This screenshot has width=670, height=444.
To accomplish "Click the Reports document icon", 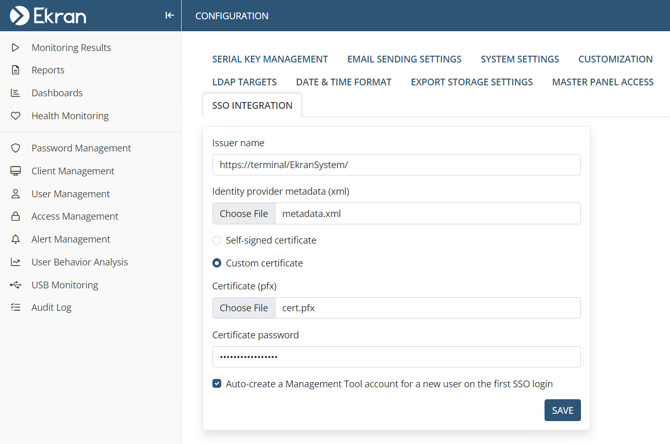I will click(15, 70).
